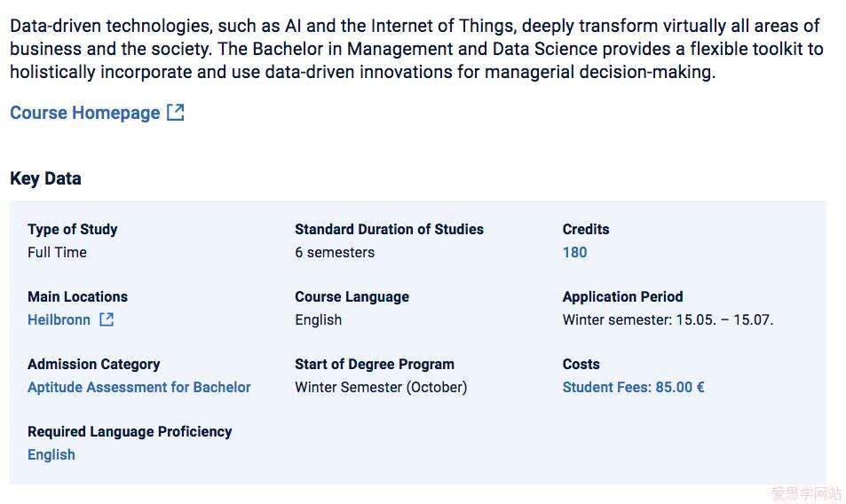Click the data-driven technologies description paragraph
846x504 pixels.
(x=415, y=49)
